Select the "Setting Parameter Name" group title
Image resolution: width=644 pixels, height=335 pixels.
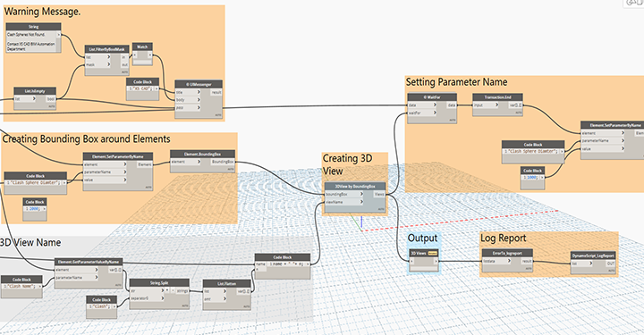(x=456, y=82)
